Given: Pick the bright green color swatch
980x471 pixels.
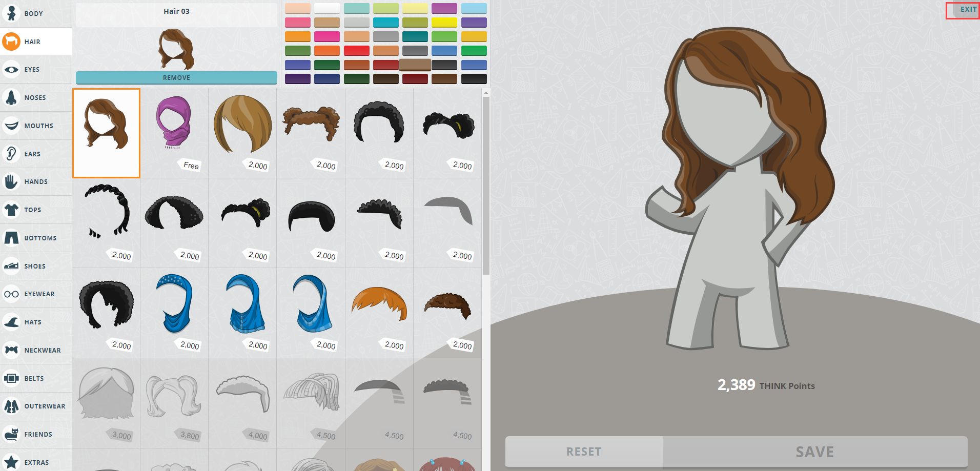Looking at the screenshot, I should coord(474,51).
